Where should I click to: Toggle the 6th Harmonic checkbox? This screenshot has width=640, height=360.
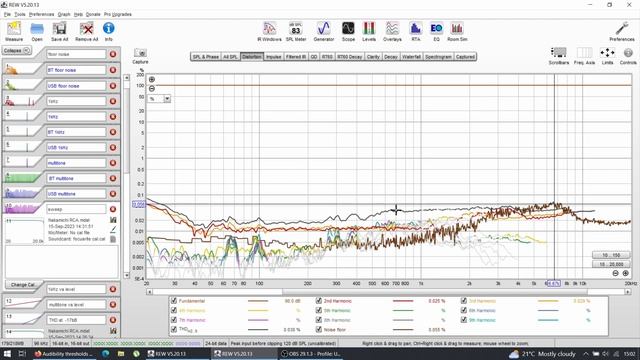[464, 311]
